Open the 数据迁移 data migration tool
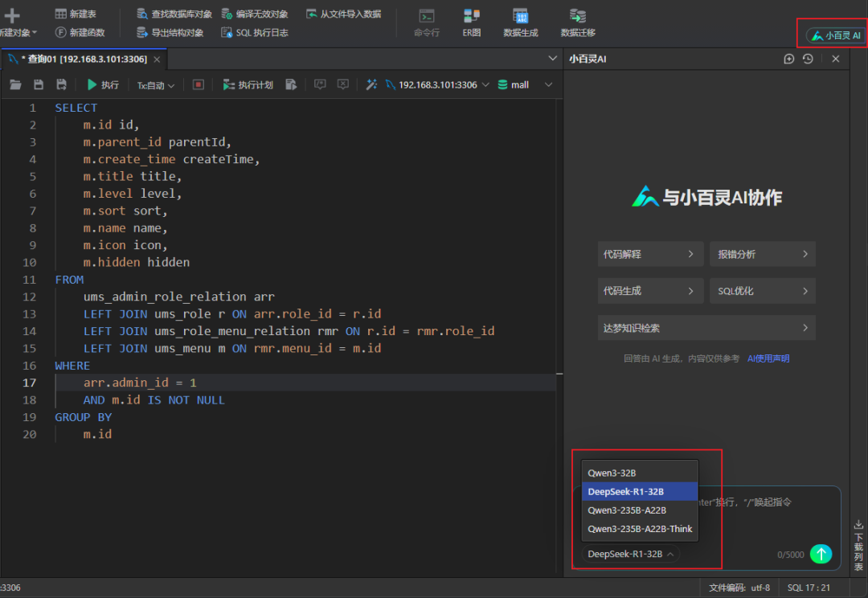868x598 pixels. 578,23
